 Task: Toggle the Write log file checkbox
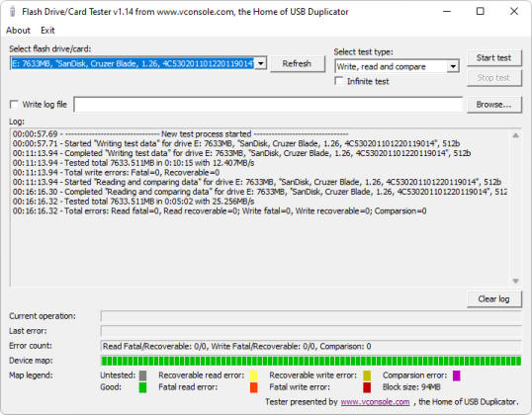coord(14,104)
